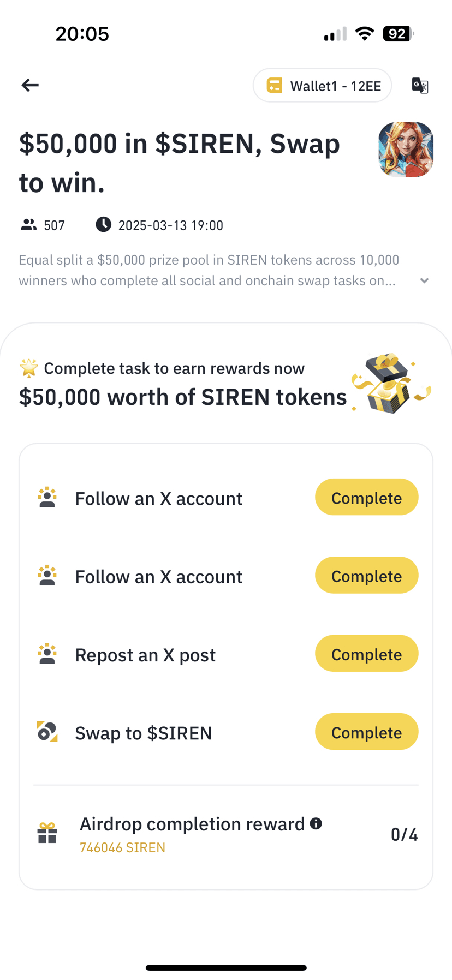
Task: Click the info icon next to Airdrop reward
Action: coord(316,823)
